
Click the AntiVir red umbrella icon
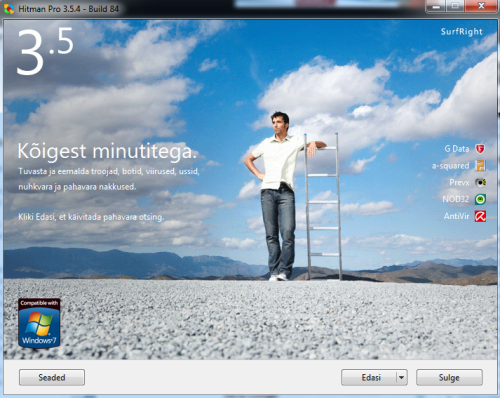[480, 216]
